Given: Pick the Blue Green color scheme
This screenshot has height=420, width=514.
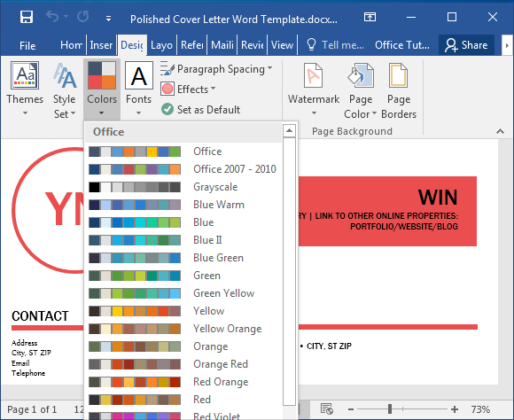Looking at the screenshot, I should click(x=183, y=258).
